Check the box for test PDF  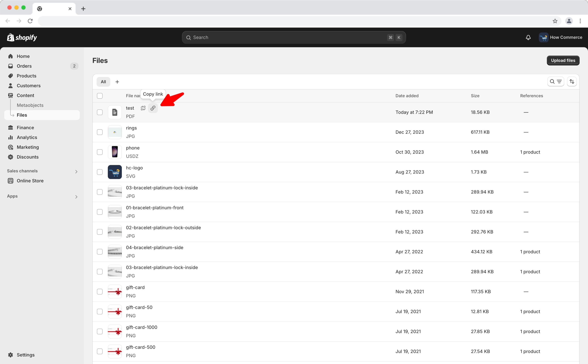point(100,112)
